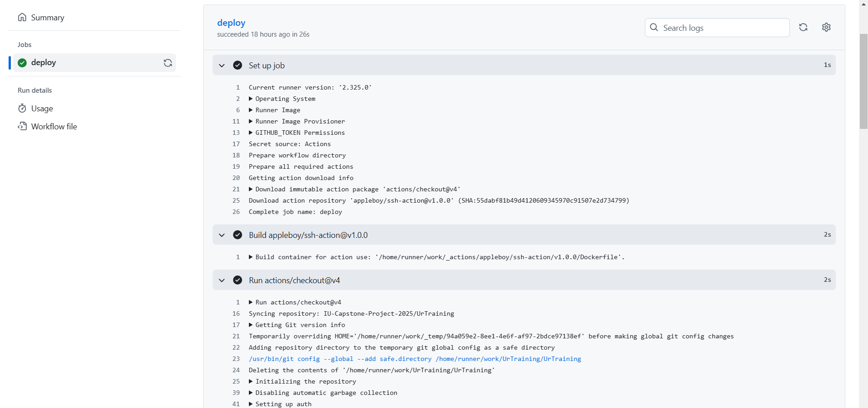Click the Summary home icon
This screenshot has height=408, width=868.
[x=22, y=17]
